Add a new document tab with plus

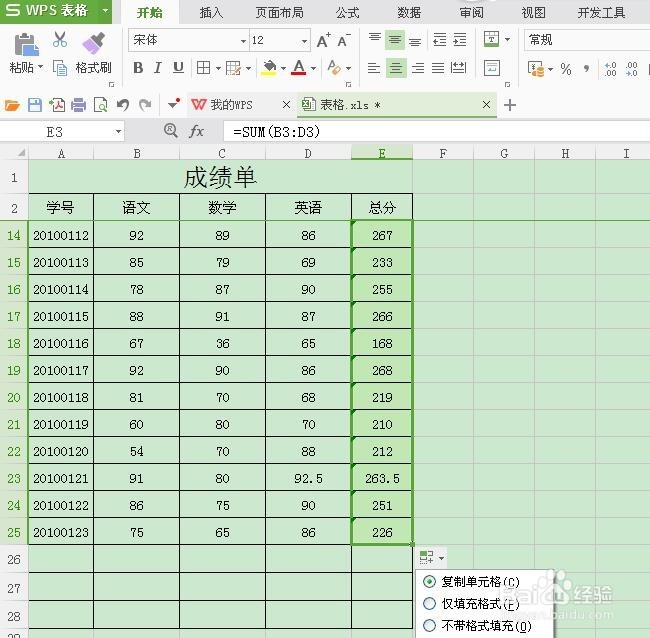[510, 105]
